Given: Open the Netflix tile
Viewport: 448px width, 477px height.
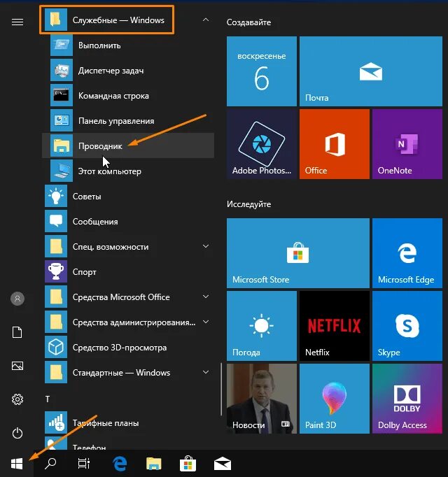Looking at the screenshot, I should coord(335,325).
